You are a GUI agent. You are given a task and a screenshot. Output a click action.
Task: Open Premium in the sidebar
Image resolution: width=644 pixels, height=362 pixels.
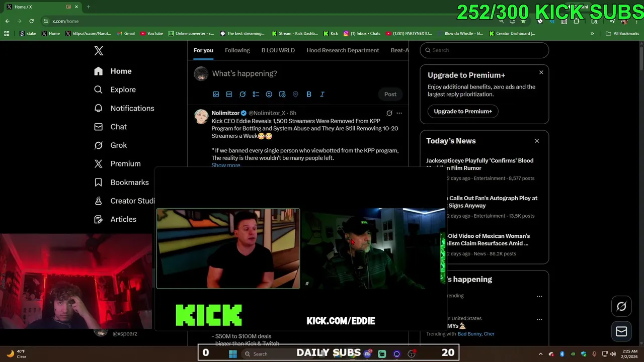(x=118, y=164)
